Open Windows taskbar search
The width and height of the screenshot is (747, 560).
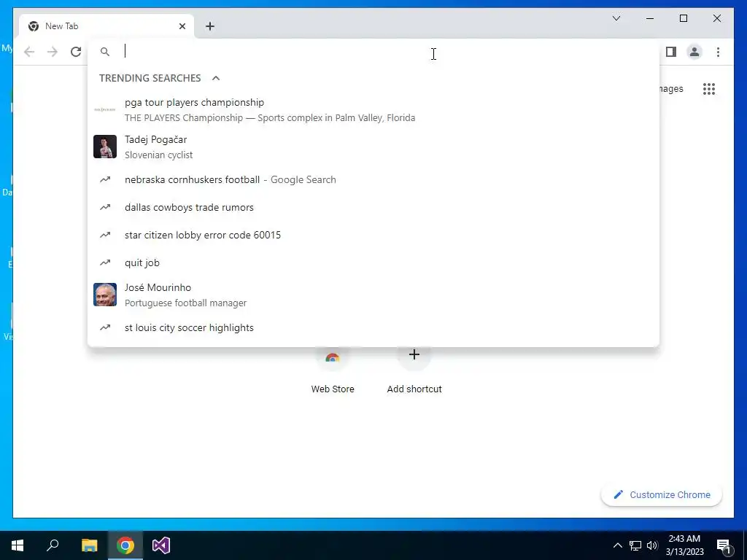[53, 545]
